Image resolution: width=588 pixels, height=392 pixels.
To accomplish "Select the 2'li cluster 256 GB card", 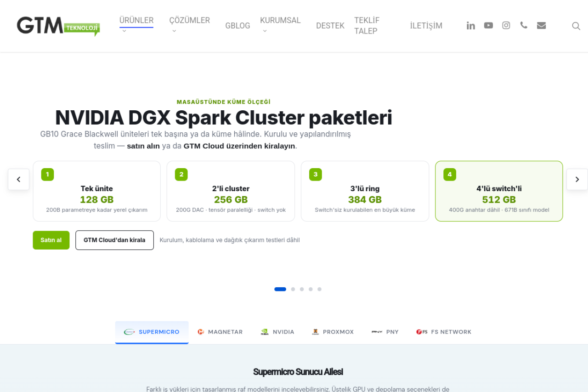I will pyautogui.click(x=231, y=191).
